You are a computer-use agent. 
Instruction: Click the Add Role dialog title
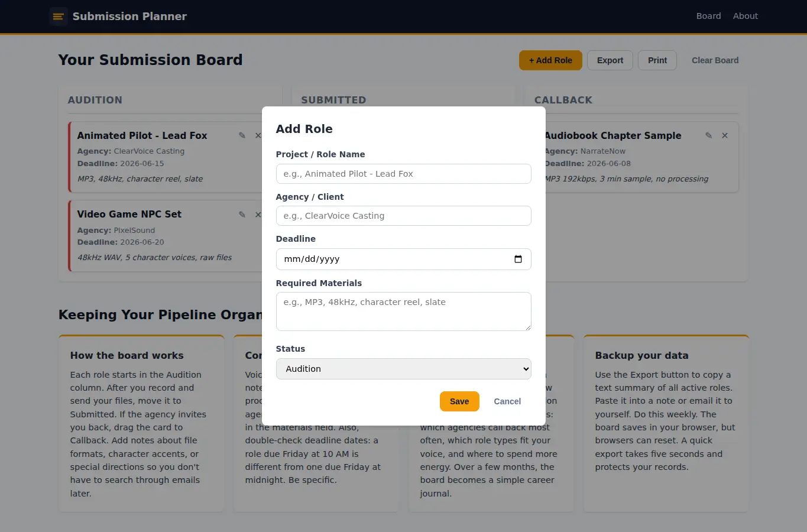tap(304, 129)
